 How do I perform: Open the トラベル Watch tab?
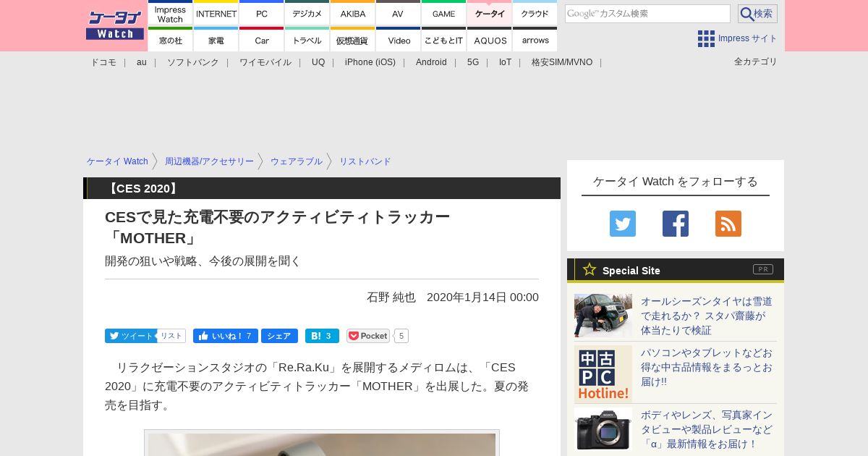(x=307, y=40)
